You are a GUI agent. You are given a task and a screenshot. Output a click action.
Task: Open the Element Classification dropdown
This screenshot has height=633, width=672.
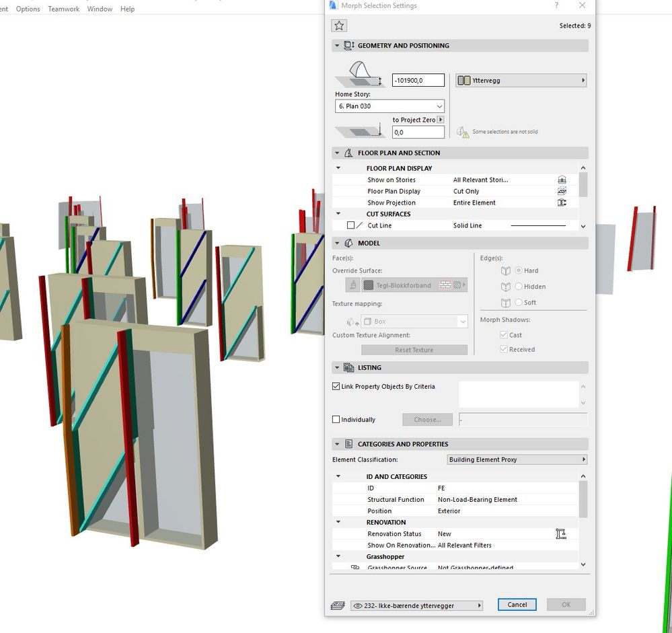(517, 459)
